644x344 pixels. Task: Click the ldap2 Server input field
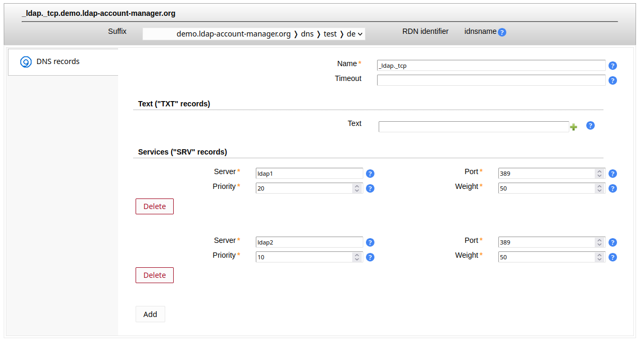[309, 242]
